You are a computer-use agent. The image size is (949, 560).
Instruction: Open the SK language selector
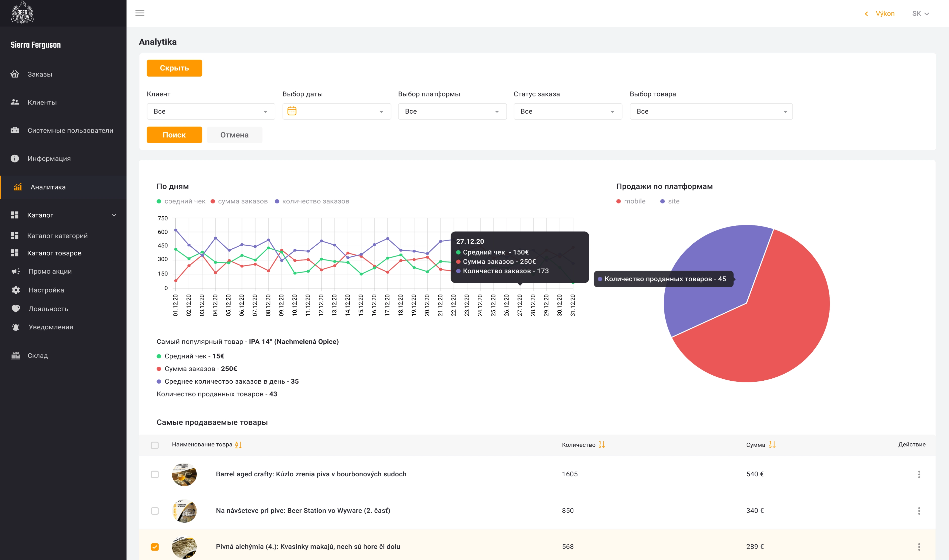[920, 14]
